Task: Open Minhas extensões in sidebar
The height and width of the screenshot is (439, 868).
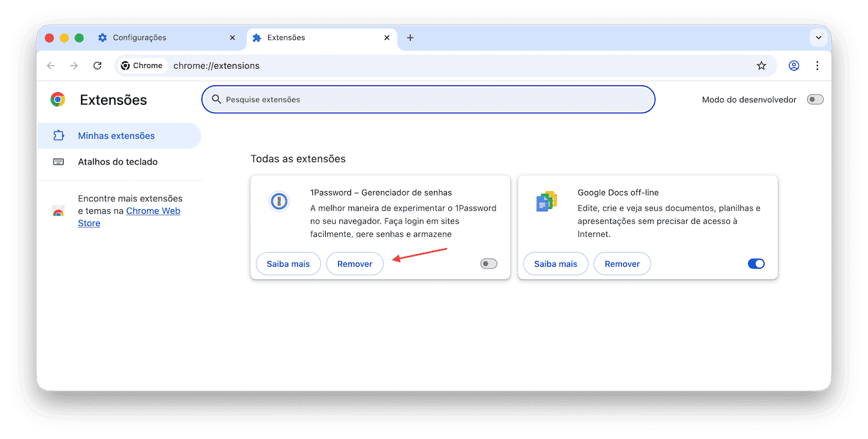Action: coord(119,136)
